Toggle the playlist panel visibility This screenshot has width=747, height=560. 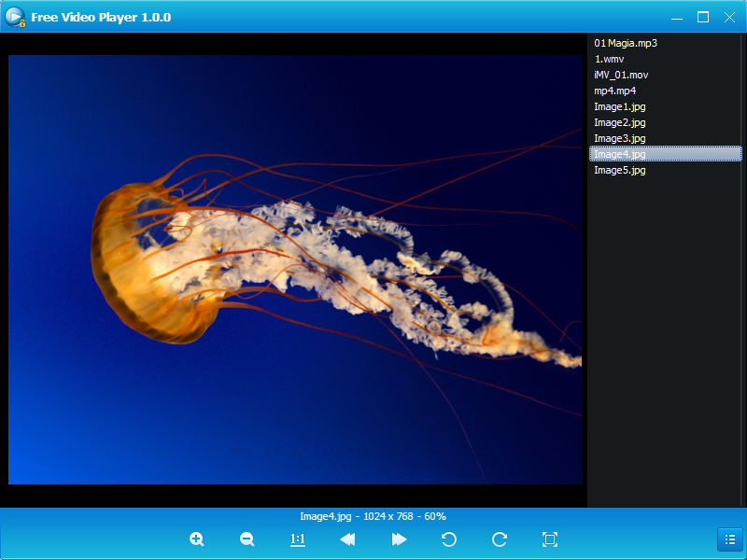729,539
